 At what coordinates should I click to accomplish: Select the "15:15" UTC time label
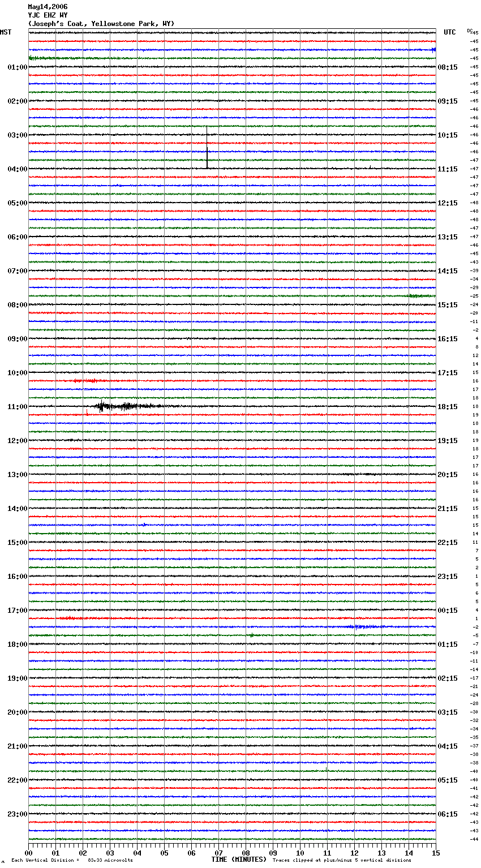(448, 305)
